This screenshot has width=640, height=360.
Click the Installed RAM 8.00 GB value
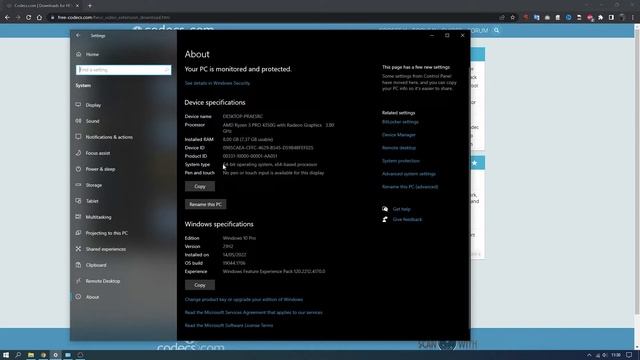click(x=248, y=140)
